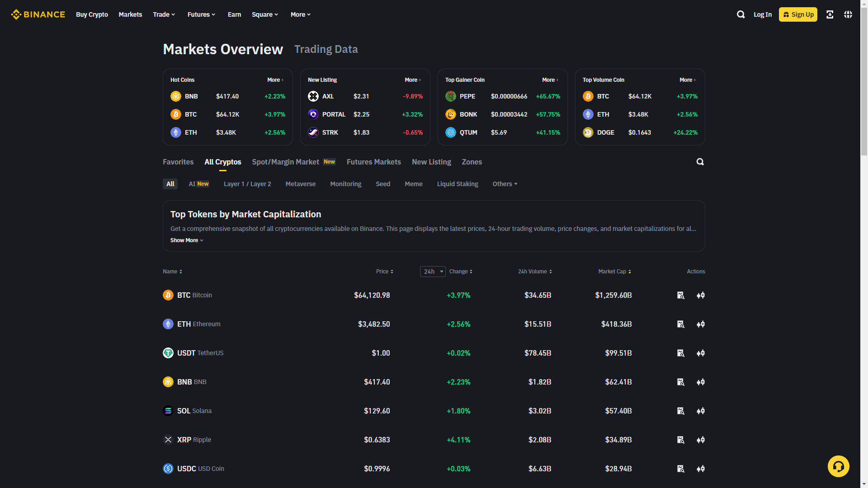Image resolution: width=868 pixels, height=488 pixels.
Task: Expand the Others category dropdown
Action: tap(505, 184)
